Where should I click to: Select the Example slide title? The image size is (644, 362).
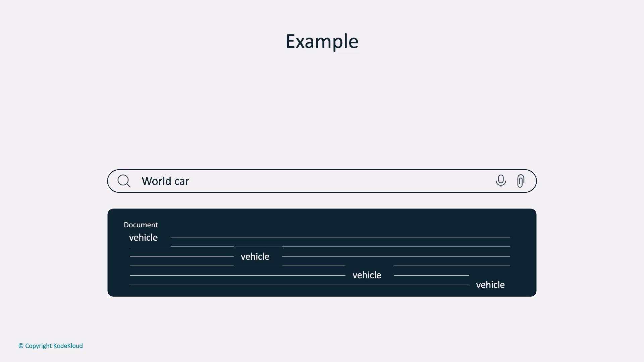click(x=322, y=41)
